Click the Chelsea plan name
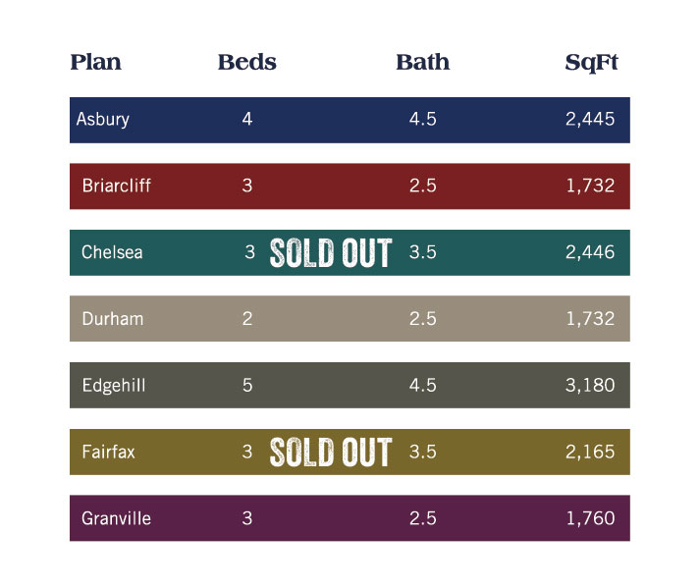Viewport: 700px width, 588px height. (112, 252)
